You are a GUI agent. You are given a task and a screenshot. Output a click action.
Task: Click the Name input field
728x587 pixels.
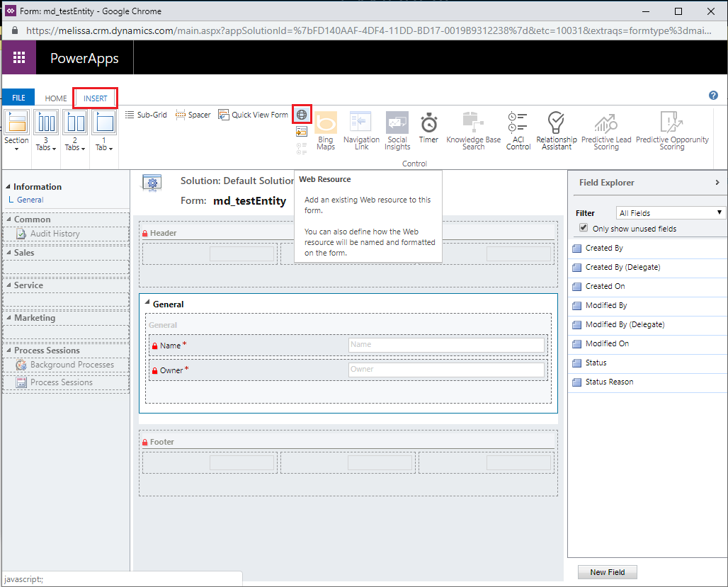coord(446,345)
